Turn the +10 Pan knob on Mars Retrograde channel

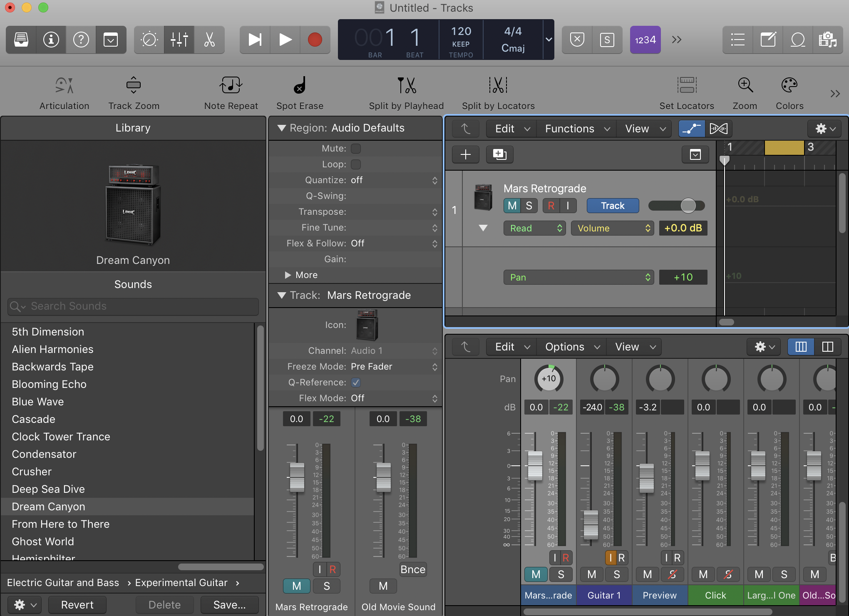point(549,378)
